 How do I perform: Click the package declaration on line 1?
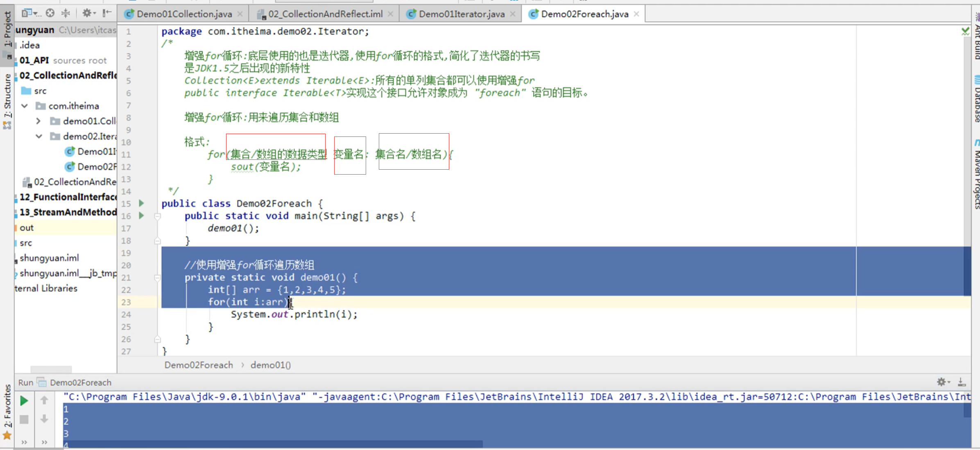(x=265, y=31)
